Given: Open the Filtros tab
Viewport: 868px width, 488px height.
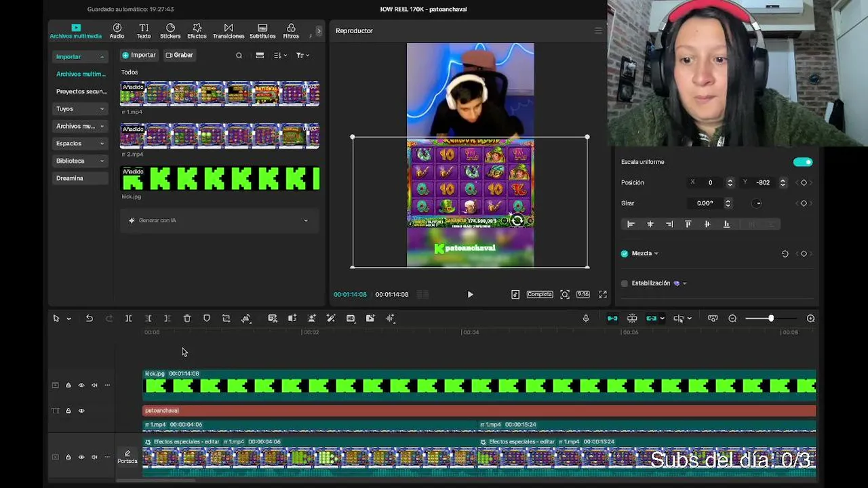Looking at the screenshot, I should pos(291,31).
